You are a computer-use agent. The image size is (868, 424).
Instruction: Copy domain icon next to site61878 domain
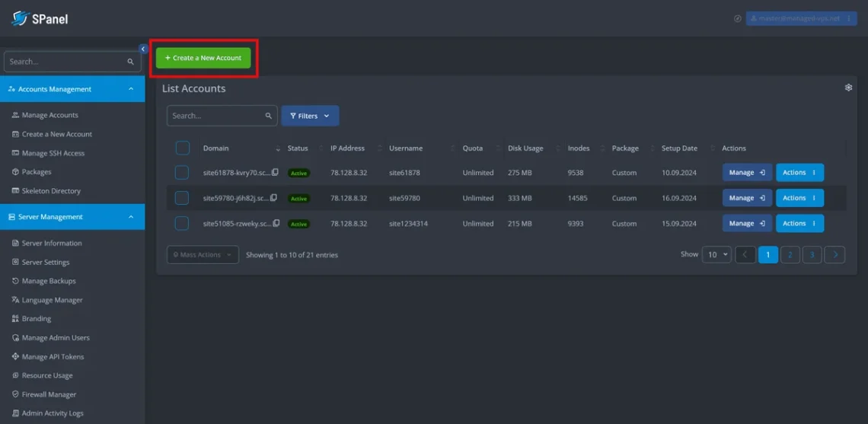[x=276, y=173]
